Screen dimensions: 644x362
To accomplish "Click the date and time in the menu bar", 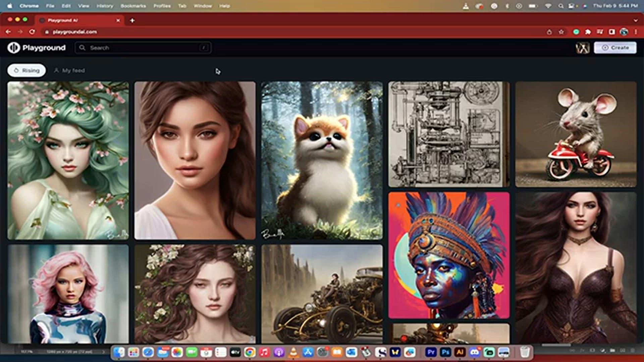I will [x=615, y=6].
